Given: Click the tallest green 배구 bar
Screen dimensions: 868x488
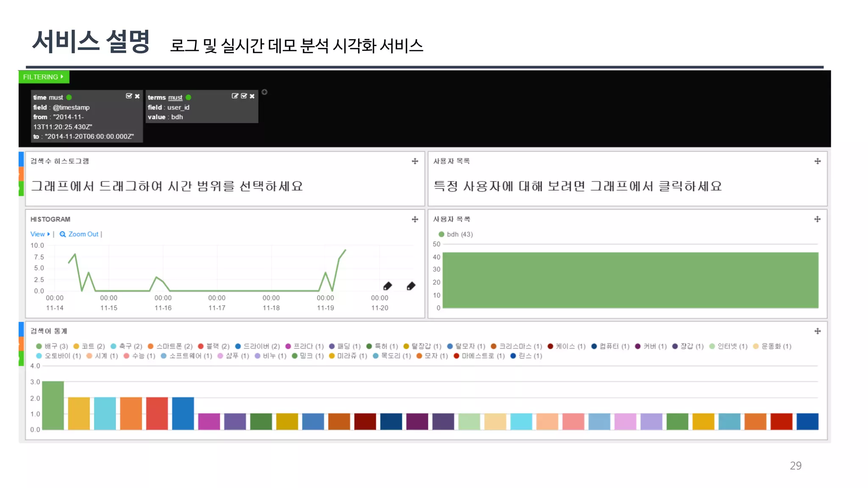Looking at the screenshot, I should click(53, 405).
